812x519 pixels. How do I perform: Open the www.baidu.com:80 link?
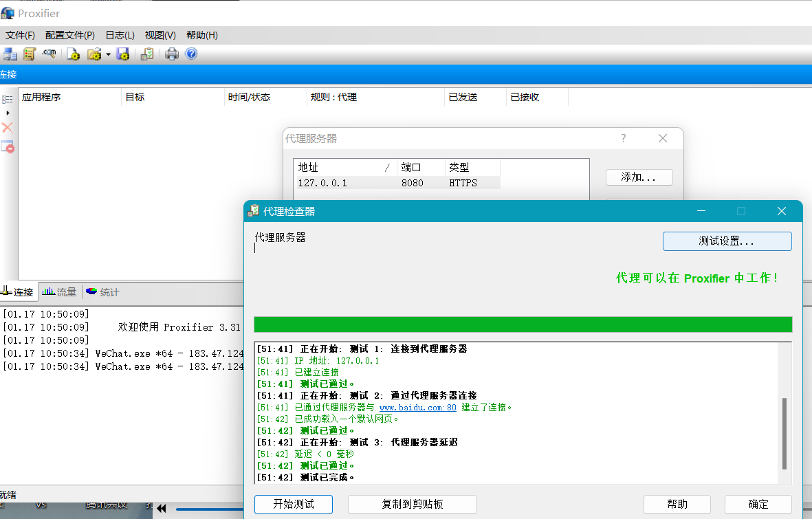tap(418, 408)
